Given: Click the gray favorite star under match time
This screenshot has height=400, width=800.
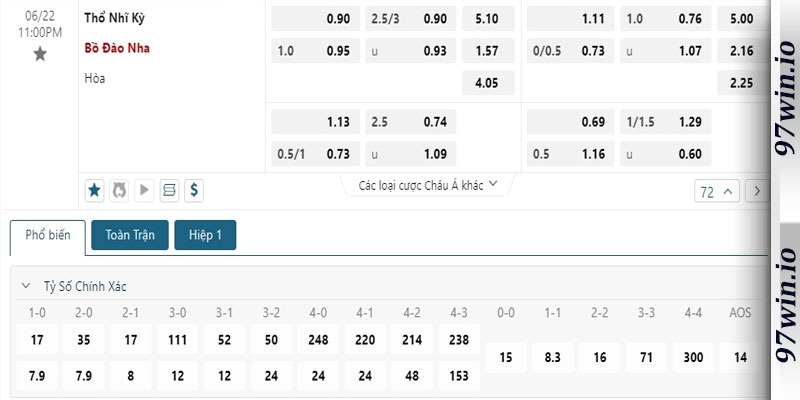Looking at the screenshot, I should click(40, 54).
